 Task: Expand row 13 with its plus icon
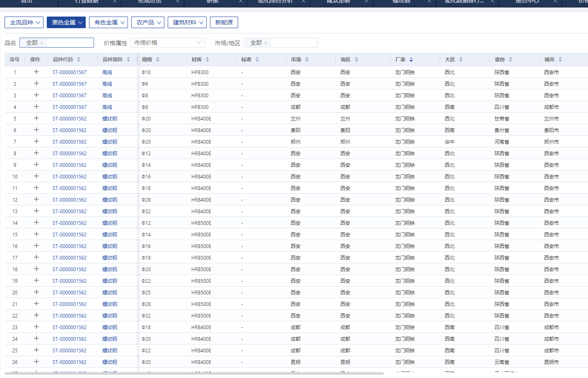pos(36,211)
